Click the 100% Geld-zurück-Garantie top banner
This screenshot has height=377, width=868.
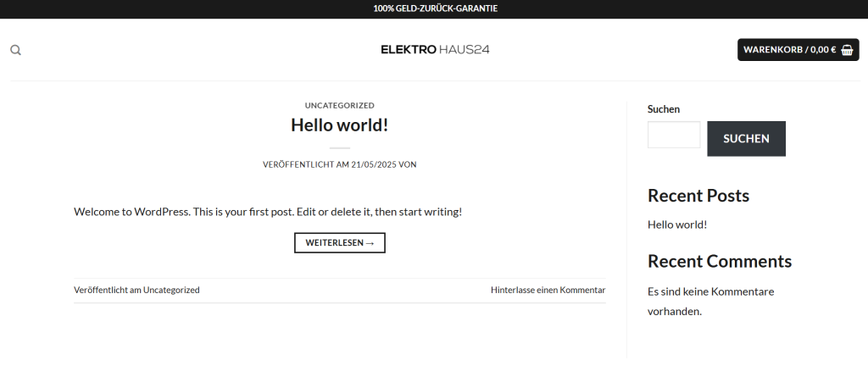point(435,8)
